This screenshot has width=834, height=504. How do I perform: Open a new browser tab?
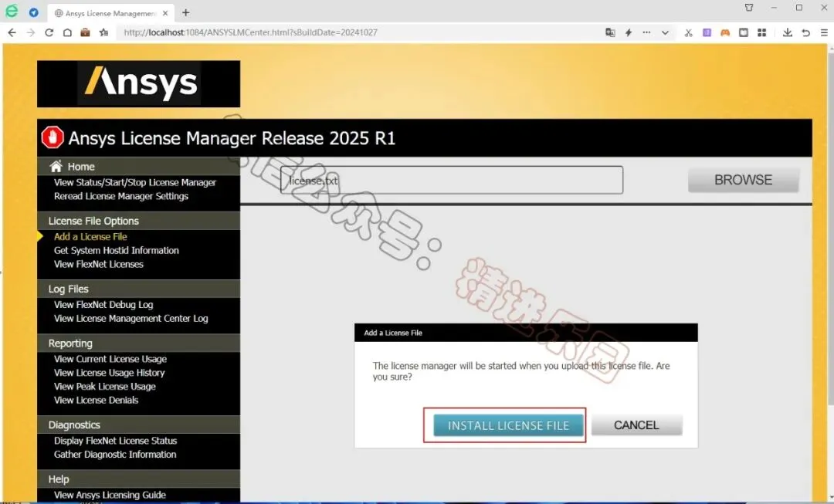coord(185,12)
